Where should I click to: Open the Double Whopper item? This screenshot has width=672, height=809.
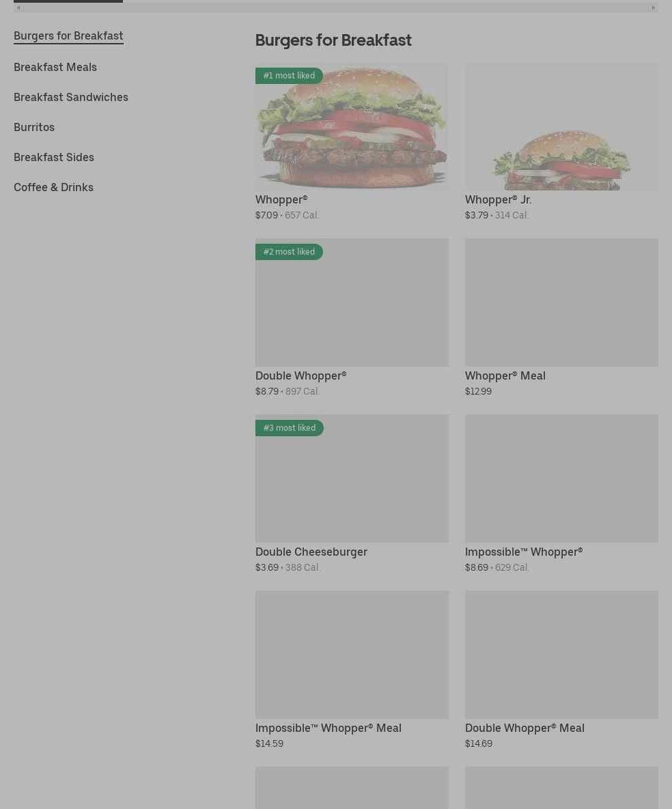point(352,318)
